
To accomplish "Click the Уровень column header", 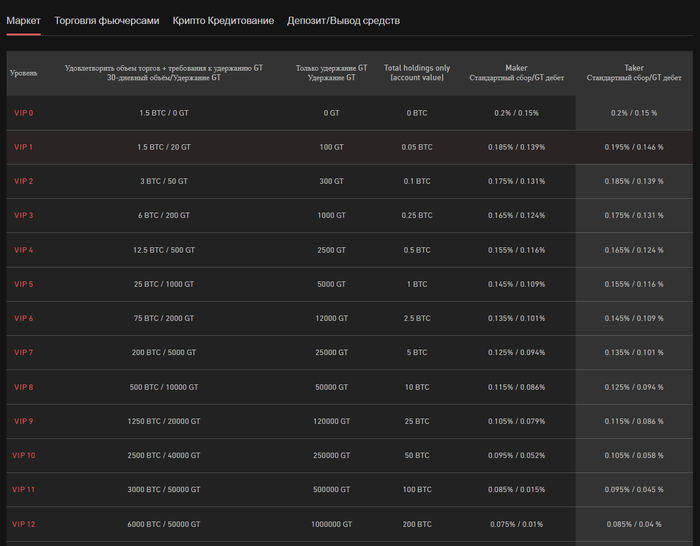I will 24,73.
